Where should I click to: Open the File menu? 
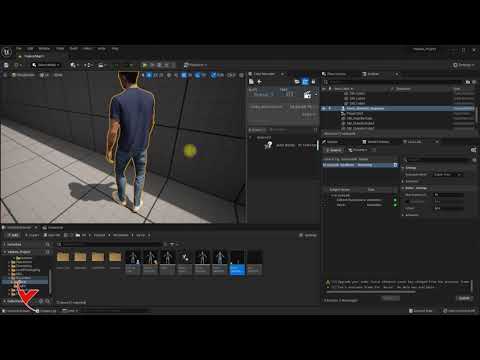click(19, 49)
